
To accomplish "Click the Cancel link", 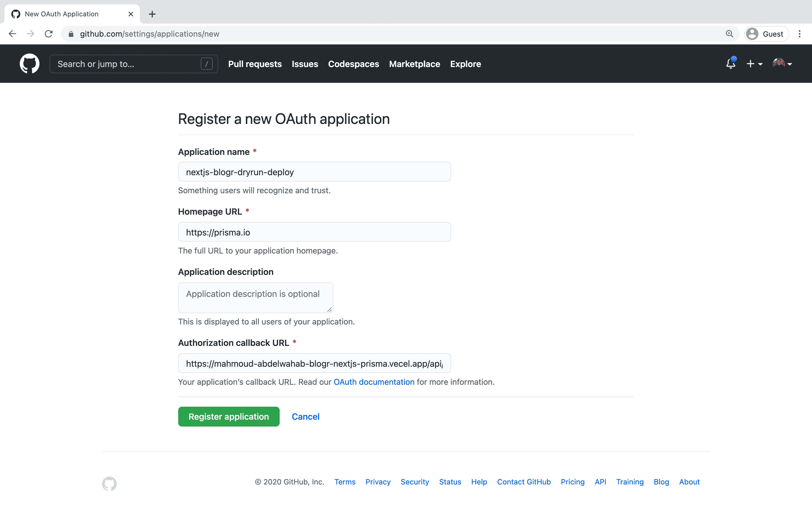I will pyautogui.click(x=305, y=417).
